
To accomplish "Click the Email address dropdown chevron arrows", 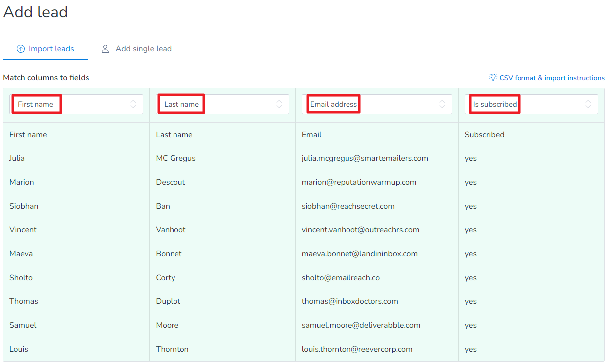I will coord(442,104).
